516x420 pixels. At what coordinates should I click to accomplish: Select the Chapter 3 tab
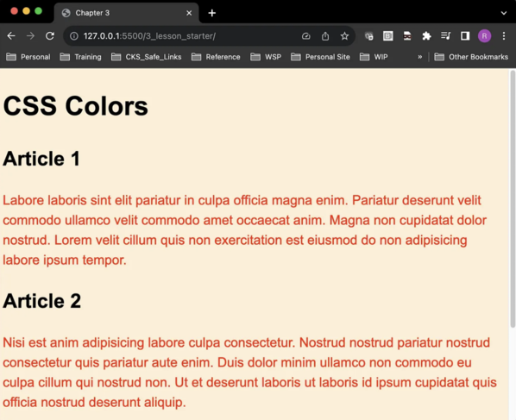point(127,13)
